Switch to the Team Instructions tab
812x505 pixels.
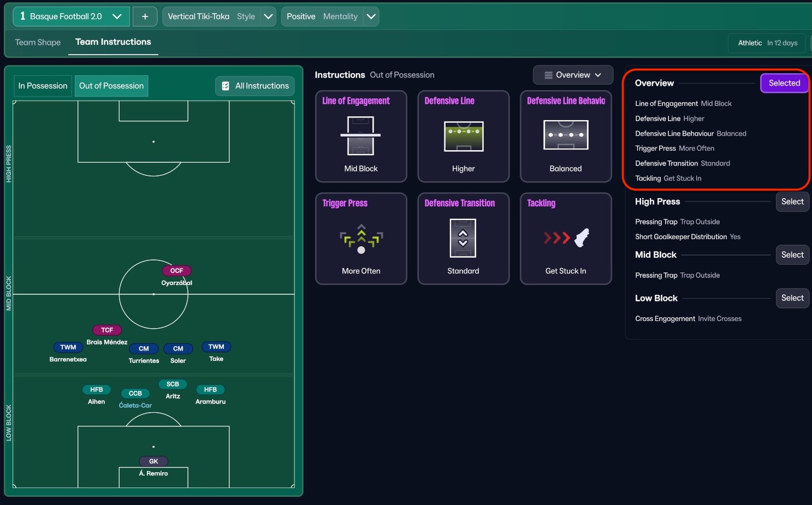(x=113, y=42)
